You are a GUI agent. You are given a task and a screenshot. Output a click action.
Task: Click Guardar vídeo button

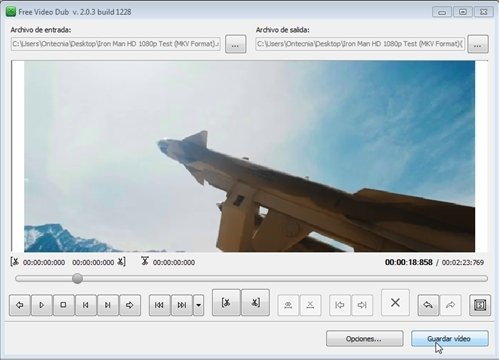[x=450, y=339]
